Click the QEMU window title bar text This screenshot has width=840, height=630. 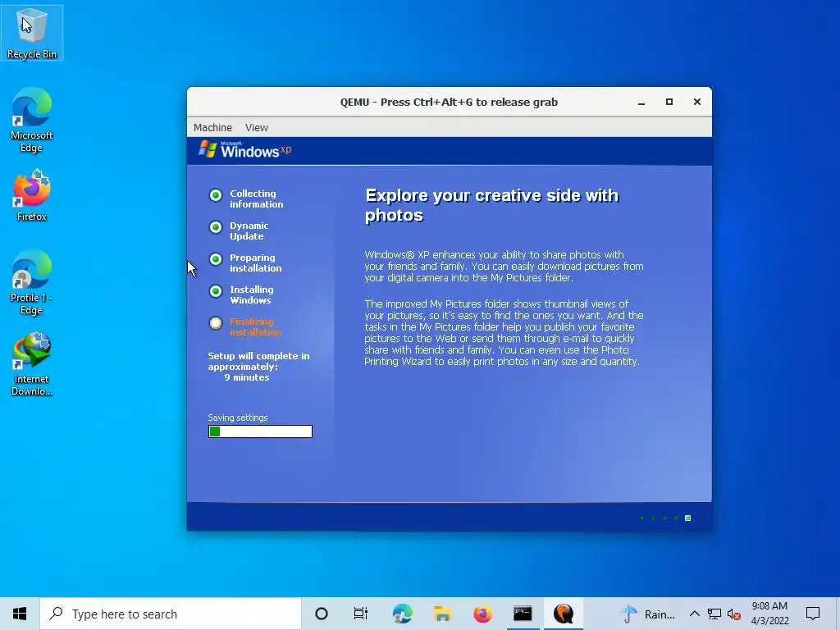click(449, 102)
